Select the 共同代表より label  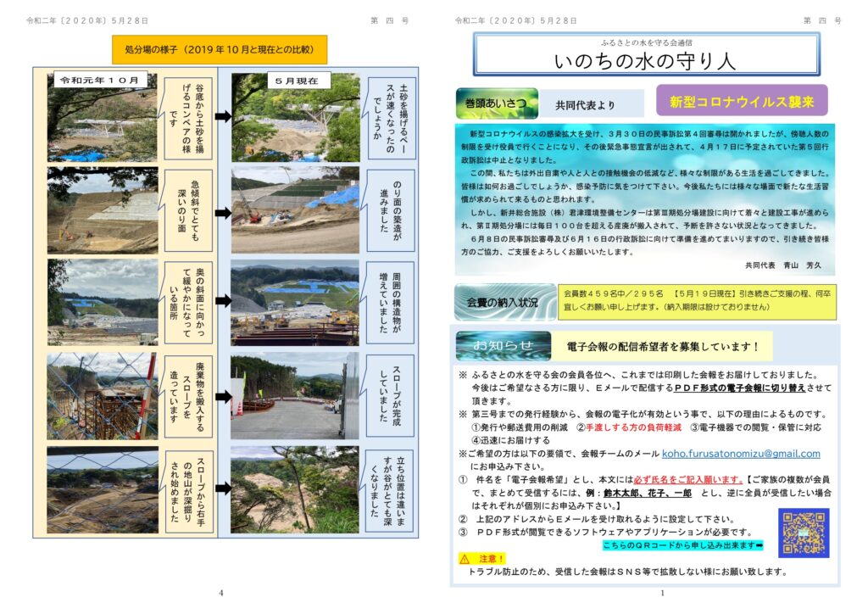coord(586,105)
